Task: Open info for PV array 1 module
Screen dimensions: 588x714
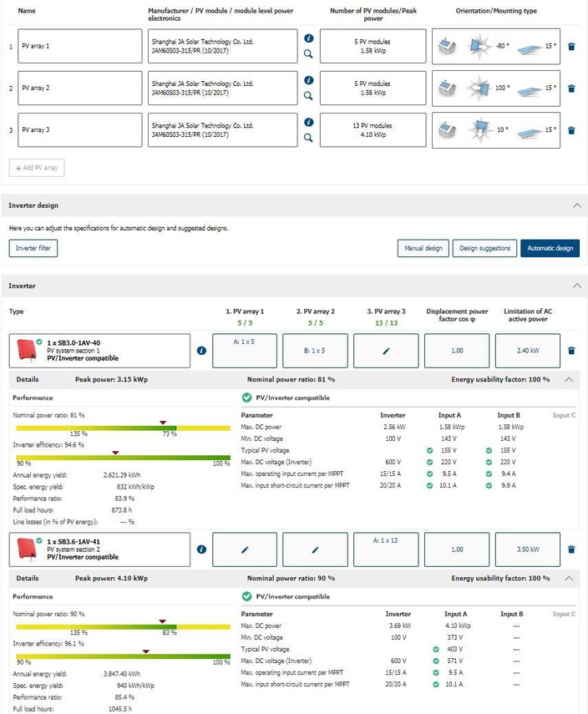Action: tap(308, 38)
